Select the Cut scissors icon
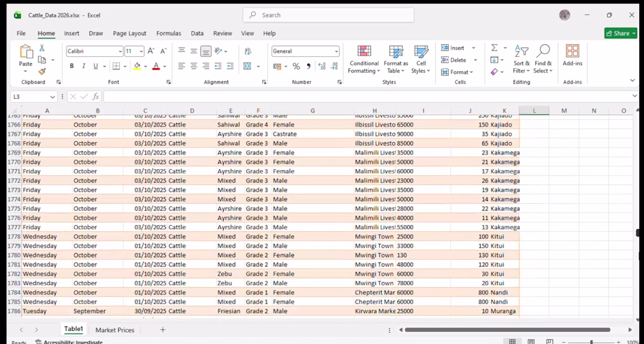This screenshot has height=344, width=644. 42,49
